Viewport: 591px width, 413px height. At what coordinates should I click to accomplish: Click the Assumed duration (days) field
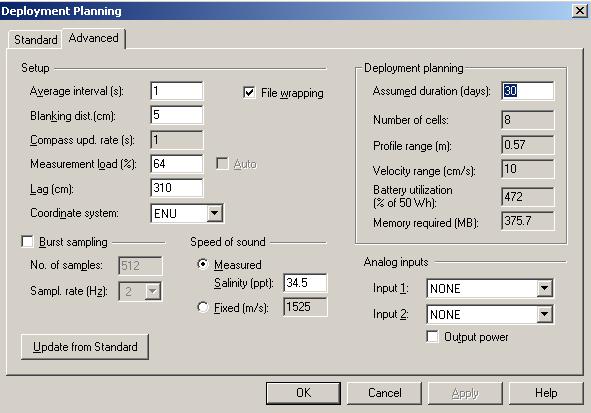528,91
